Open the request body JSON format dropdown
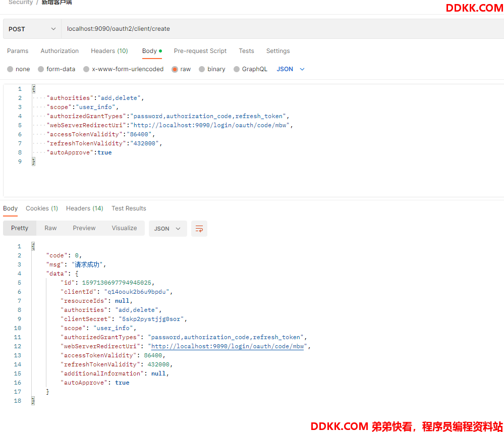The height and width of the screenshot is (432, 504). tap(291, 69)
